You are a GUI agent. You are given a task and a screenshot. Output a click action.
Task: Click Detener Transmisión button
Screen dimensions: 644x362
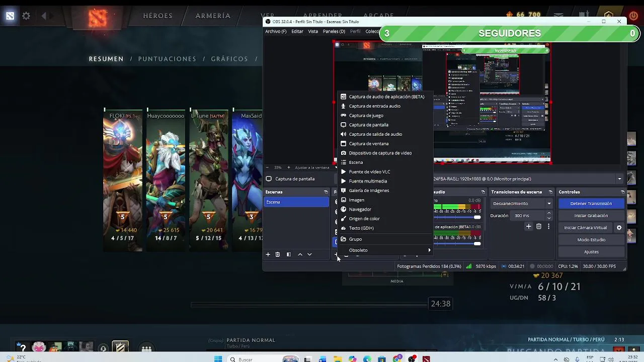[591, 204]
